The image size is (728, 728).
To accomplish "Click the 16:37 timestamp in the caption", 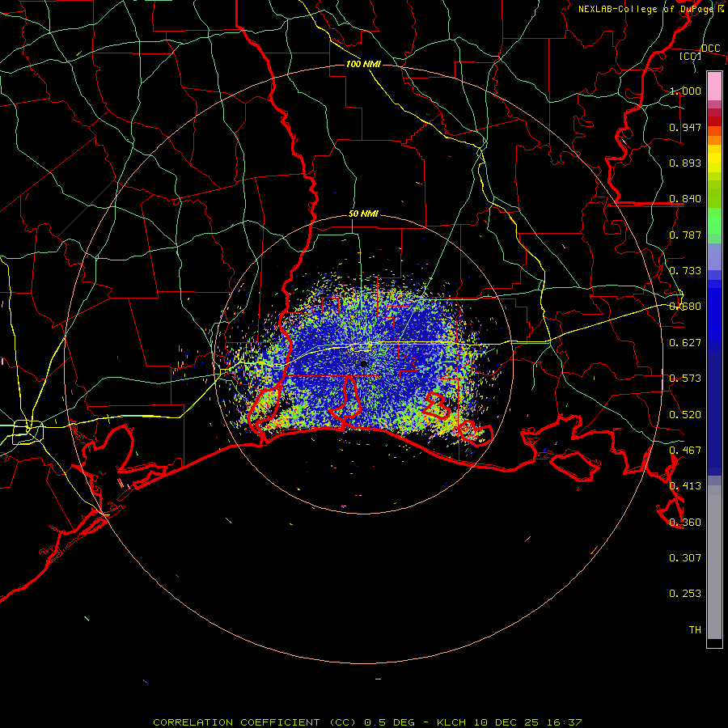I will (564, 722).
